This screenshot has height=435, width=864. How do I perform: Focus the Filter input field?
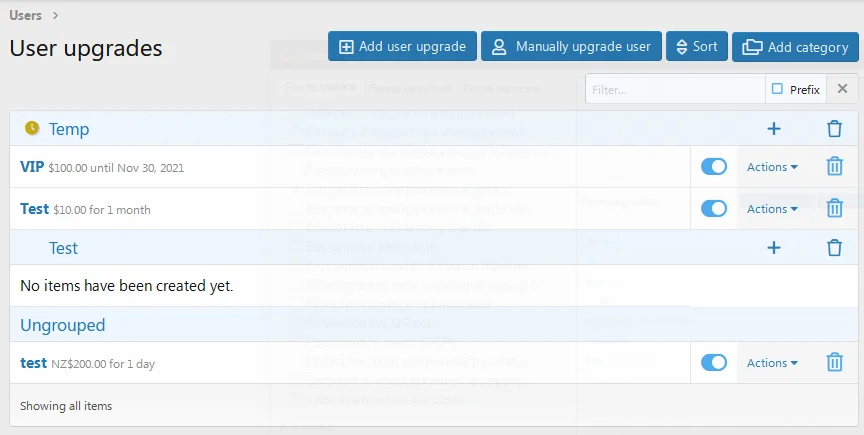tap(675, 89)
